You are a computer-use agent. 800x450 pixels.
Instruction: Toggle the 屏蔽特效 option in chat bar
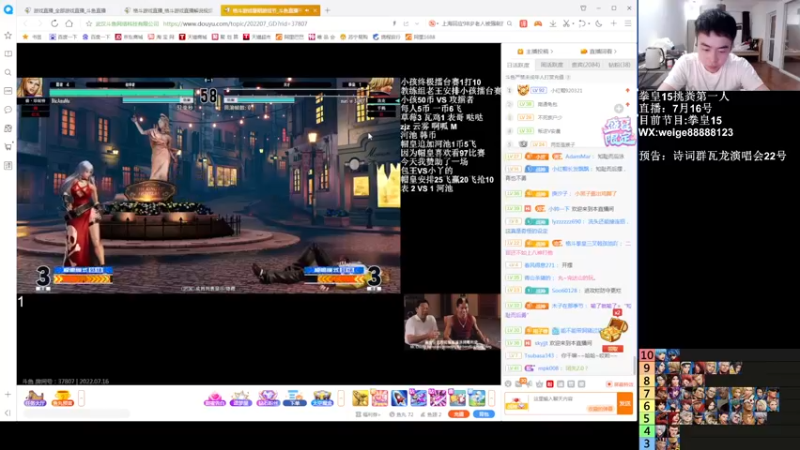[x=620, y=384]
